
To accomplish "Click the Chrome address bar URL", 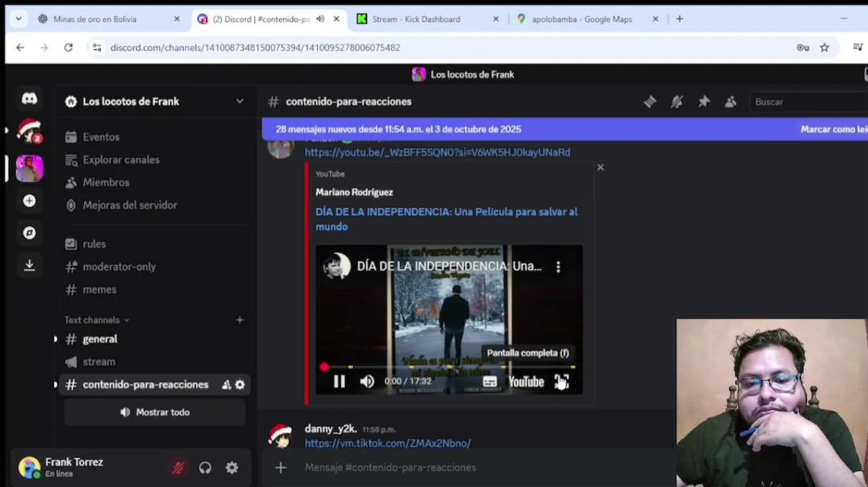I will click(x=255, y=47).
